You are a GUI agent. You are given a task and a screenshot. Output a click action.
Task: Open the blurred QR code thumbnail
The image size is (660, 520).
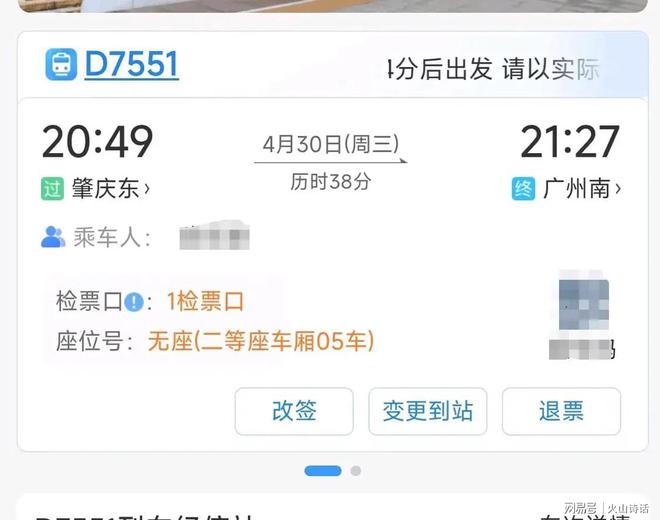[x=583, y=304]
